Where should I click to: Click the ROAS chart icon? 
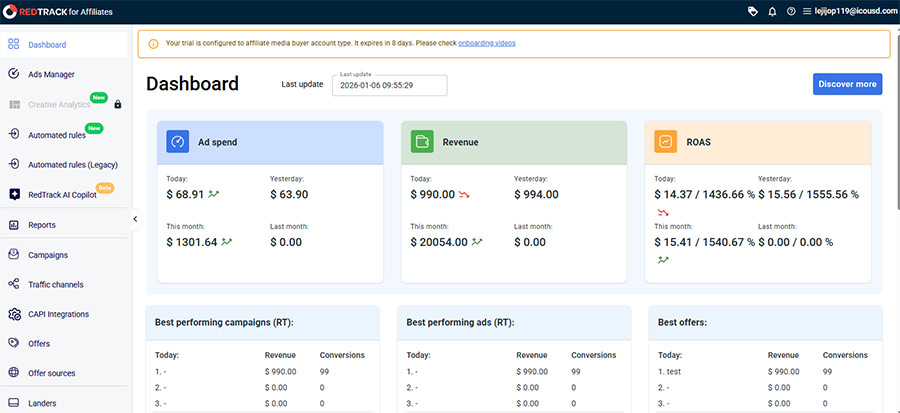coord(666,142)
